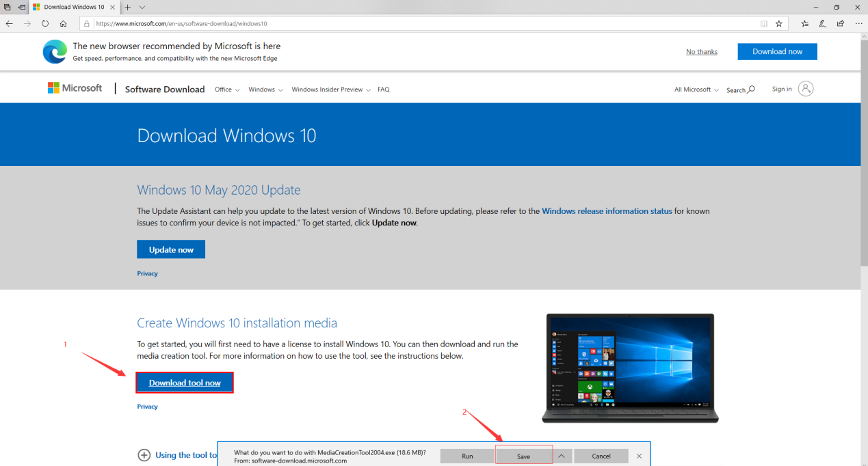Go to the home page icon
Screen dimensions: 868x466
coord(63,23)
